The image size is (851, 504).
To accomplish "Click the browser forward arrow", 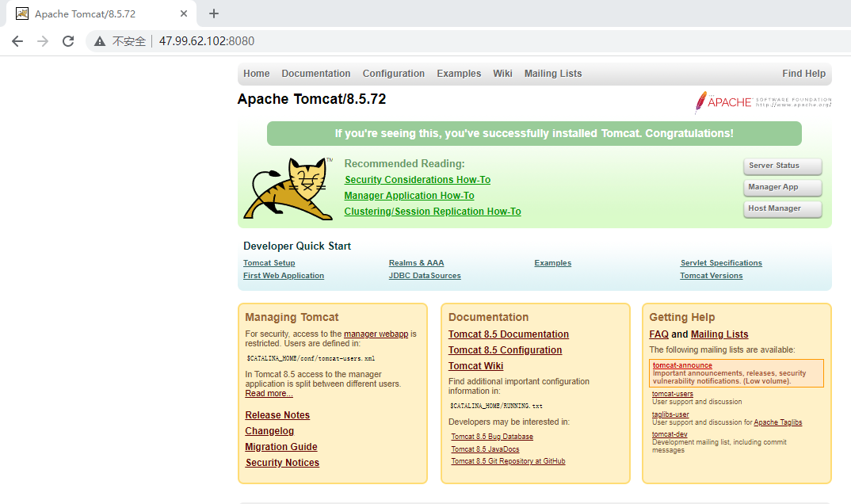I will click(42, 41).
